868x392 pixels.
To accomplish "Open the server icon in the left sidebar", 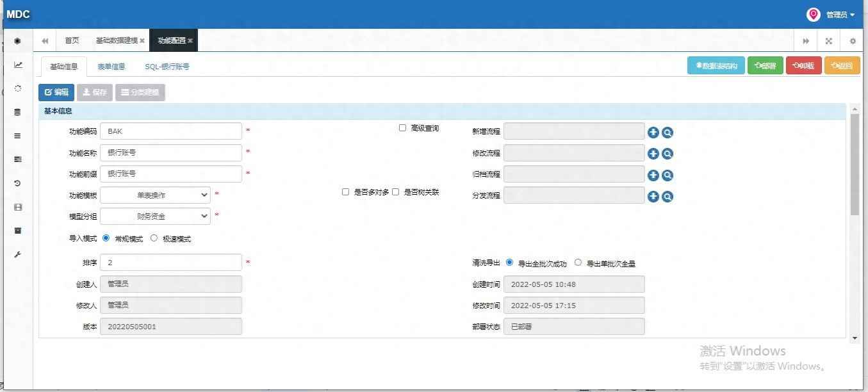I will coord(18,159).
